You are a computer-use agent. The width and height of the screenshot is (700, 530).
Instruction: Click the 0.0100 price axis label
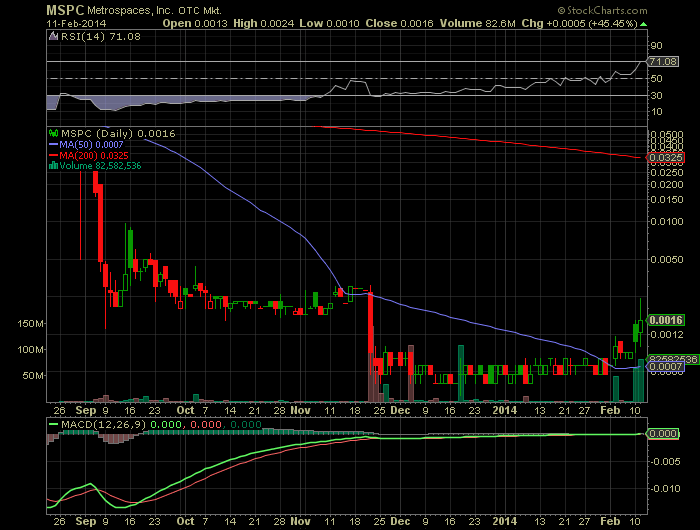pyautogui.click(x=667, y=221)
